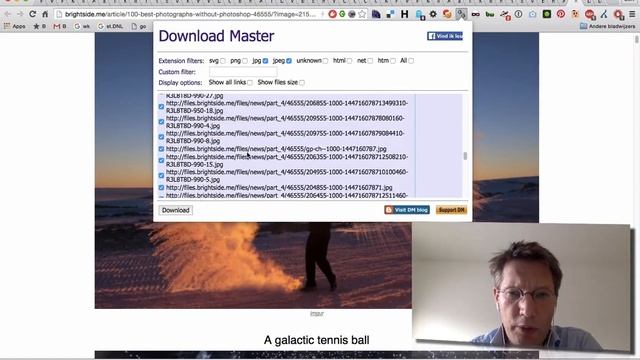
Task: Toggle the Show files size option
Action: (302, 82)
